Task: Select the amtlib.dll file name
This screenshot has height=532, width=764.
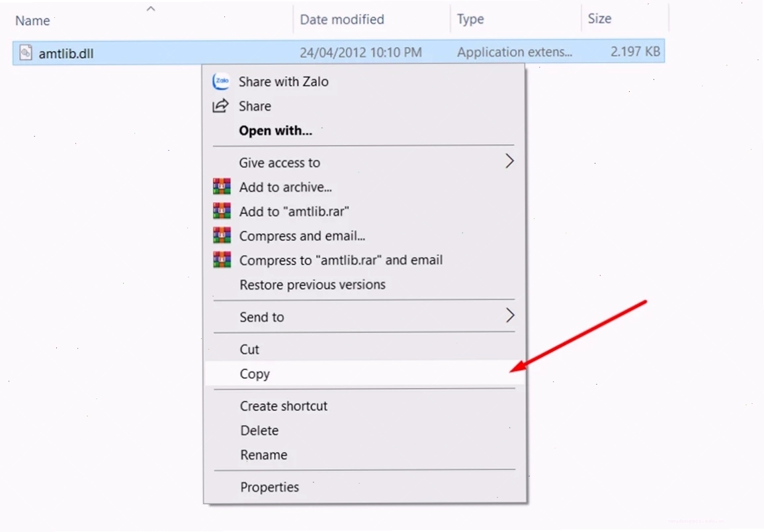Action: tap(65, 54)
